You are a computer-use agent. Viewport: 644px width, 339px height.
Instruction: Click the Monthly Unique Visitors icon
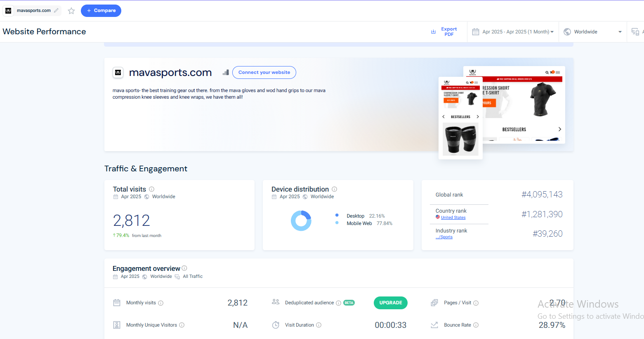point(117,325)
